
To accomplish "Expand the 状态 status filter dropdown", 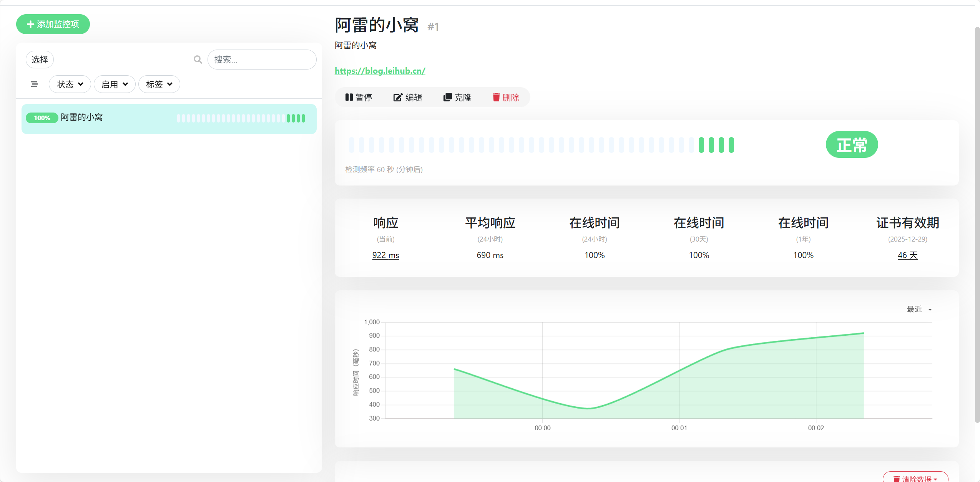I will (x=70, y=84).
